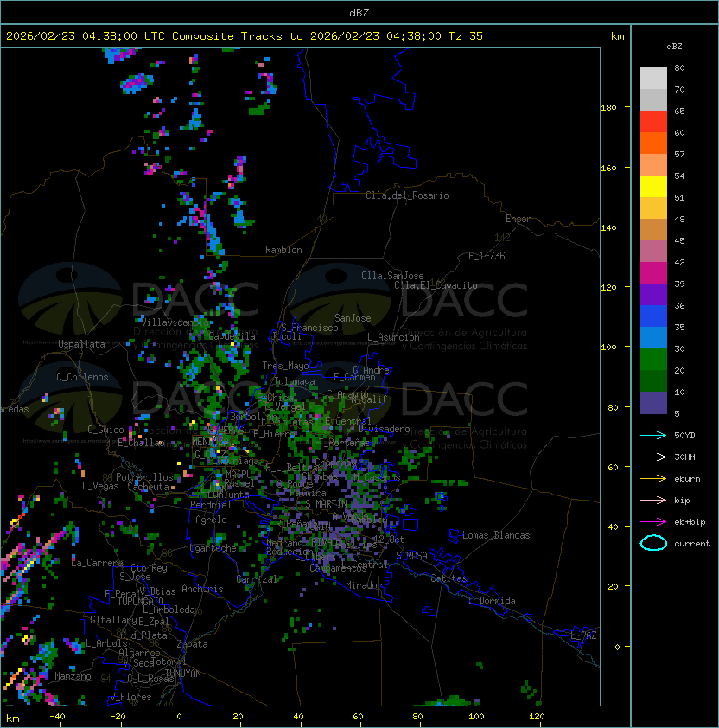The width and height of the screenshot is (719, 728).
Task: Click the 'S_MARTIN' place label
Action: [326, 504]
